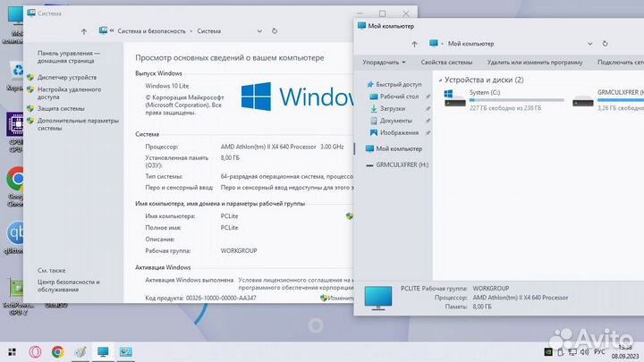This screenshot has height=362, width=644.
Task: Click the up arrow in the Система window
Action: (84, 31)
